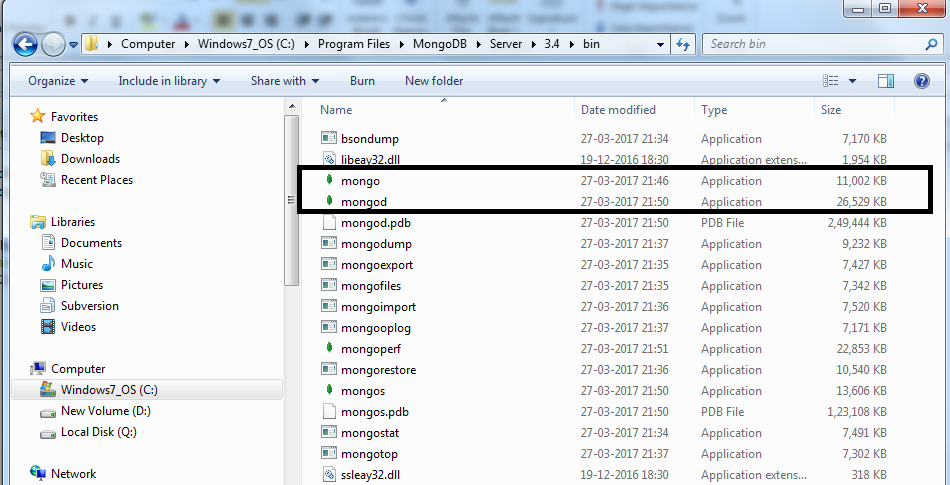Click Windows7_OS (C:) breadcrumb segment

[246, 44]
